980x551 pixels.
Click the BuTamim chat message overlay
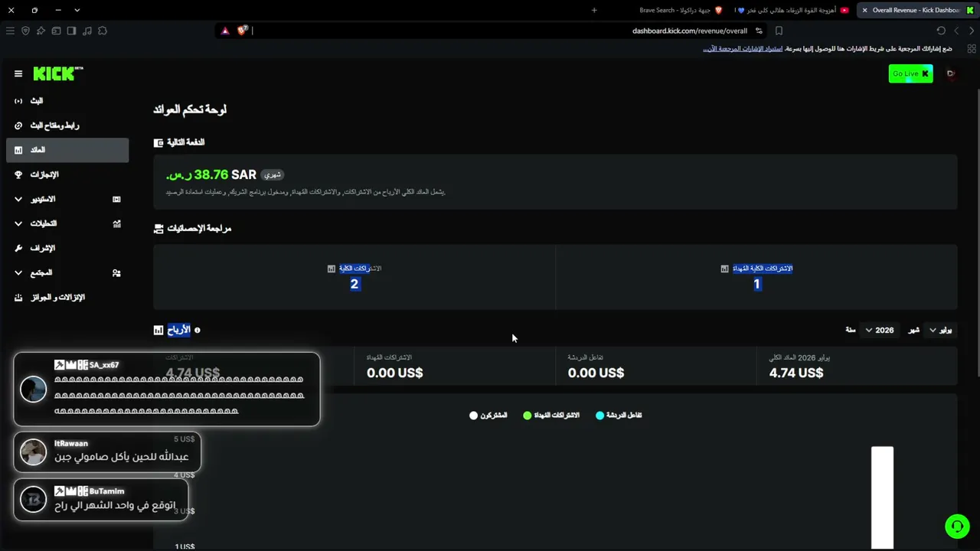coord(101,500)
